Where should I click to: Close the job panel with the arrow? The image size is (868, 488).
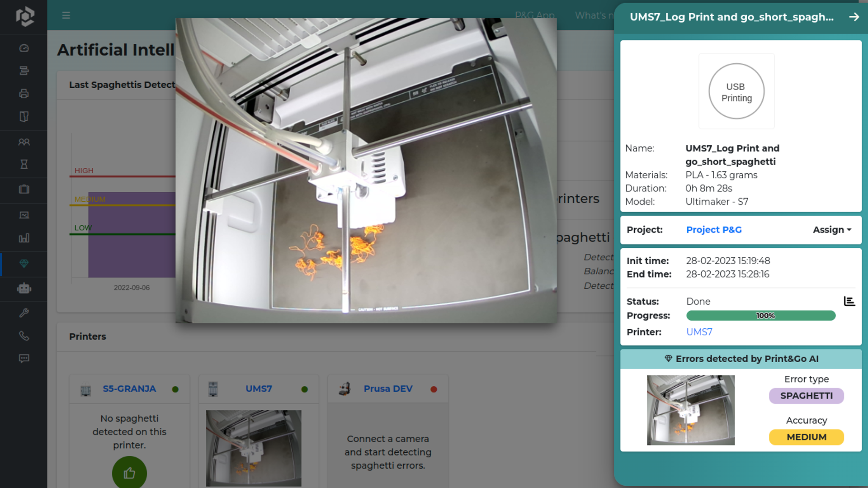point(854,17)
